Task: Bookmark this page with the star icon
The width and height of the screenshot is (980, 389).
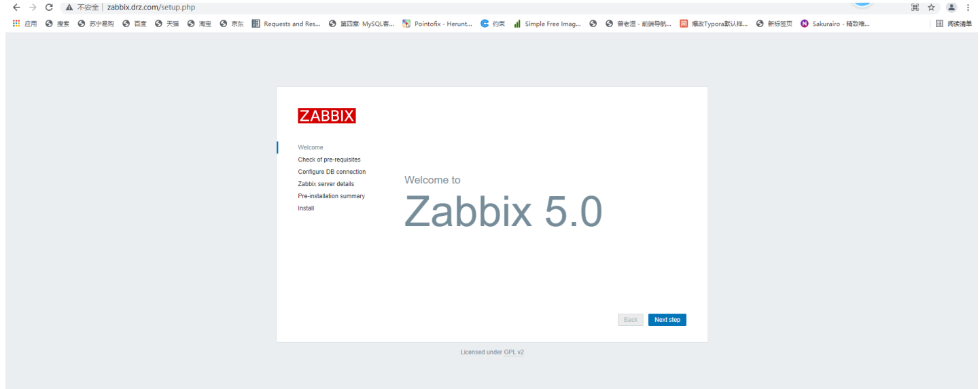Action: 931,7
